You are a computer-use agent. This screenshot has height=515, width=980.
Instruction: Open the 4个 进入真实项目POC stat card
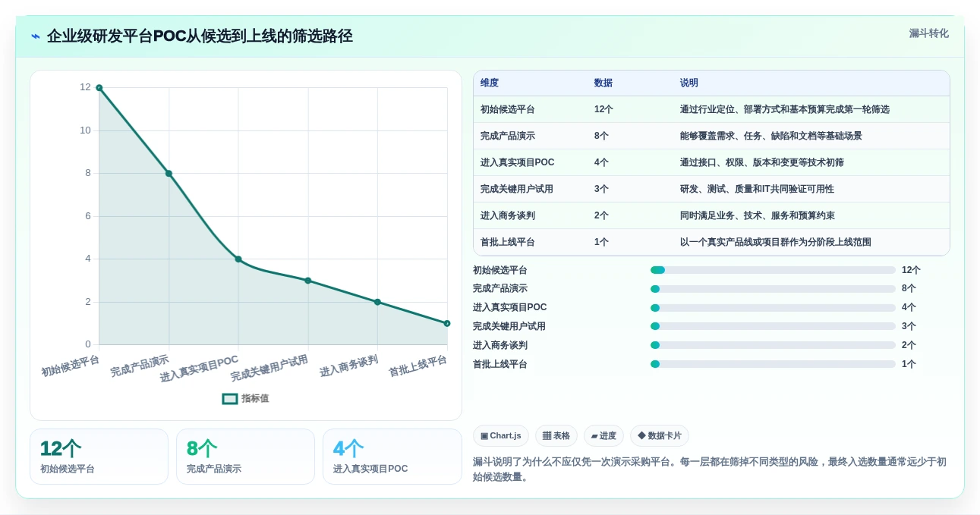tap(392, 457)
